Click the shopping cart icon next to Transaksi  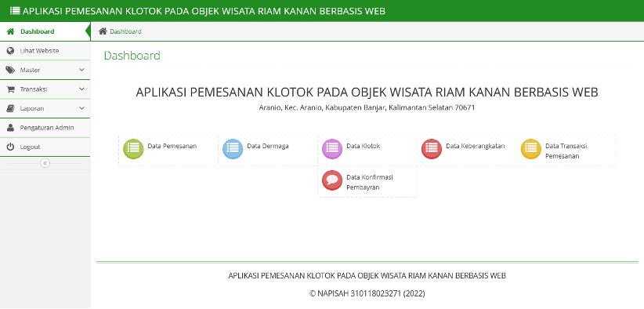(x=11, y=89)
